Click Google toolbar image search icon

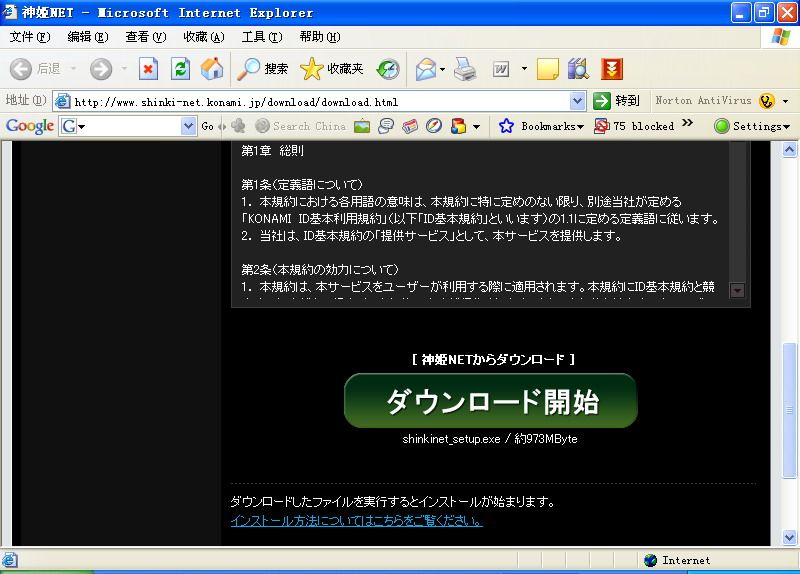click(x=362, y=126)
